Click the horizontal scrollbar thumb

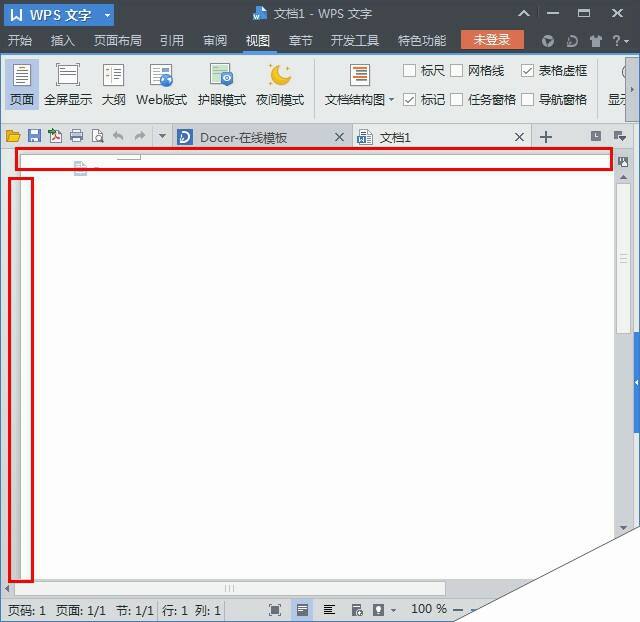pyautogui.click(x=230, y=588)
